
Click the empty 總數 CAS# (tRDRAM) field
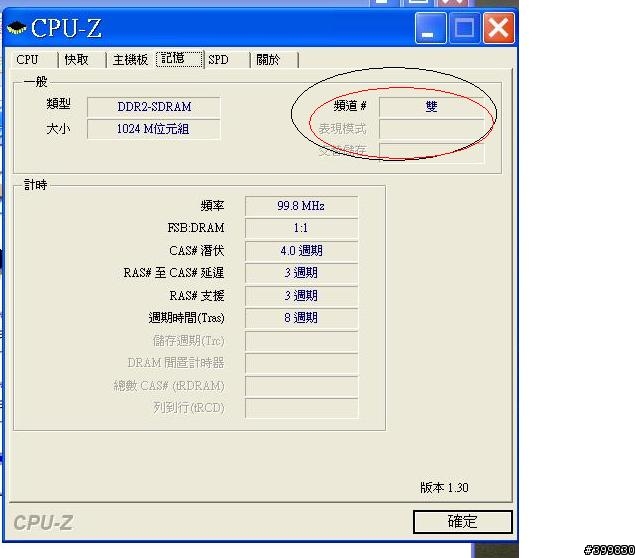[301, 386]
